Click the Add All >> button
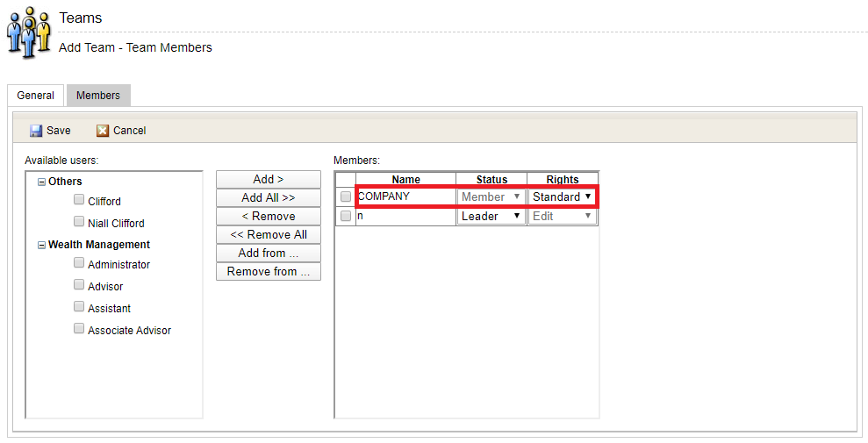 point(269,197)
